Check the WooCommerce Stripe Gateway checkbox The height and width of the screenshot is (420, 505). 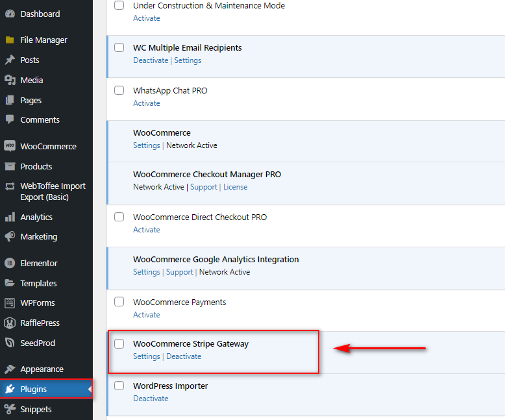click(x=119, y=343)
